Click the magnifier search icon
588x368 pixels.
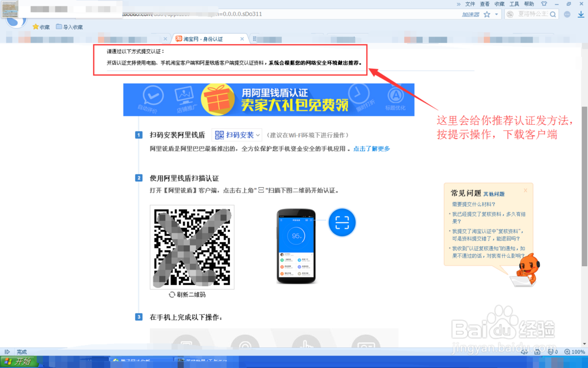553,15
